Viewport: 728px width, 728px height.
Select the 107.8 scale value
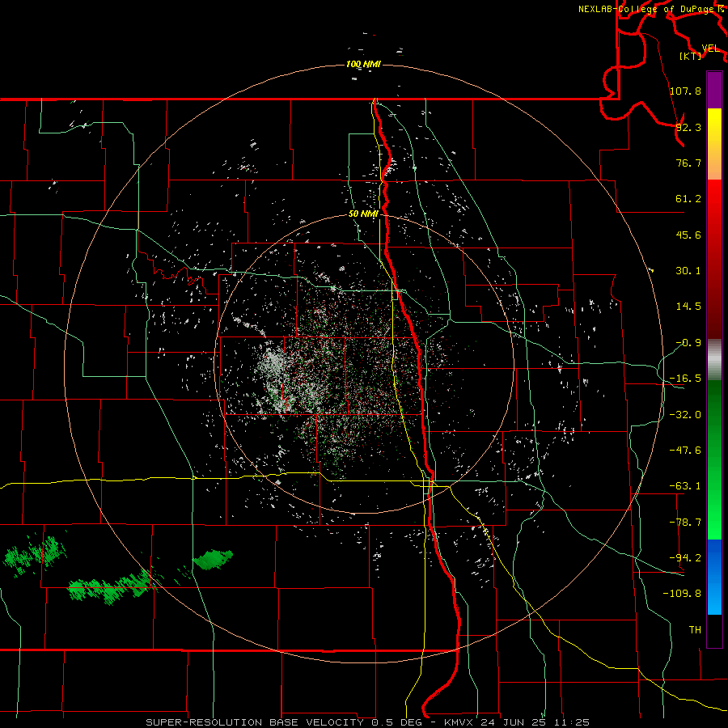tap(685, 91)
